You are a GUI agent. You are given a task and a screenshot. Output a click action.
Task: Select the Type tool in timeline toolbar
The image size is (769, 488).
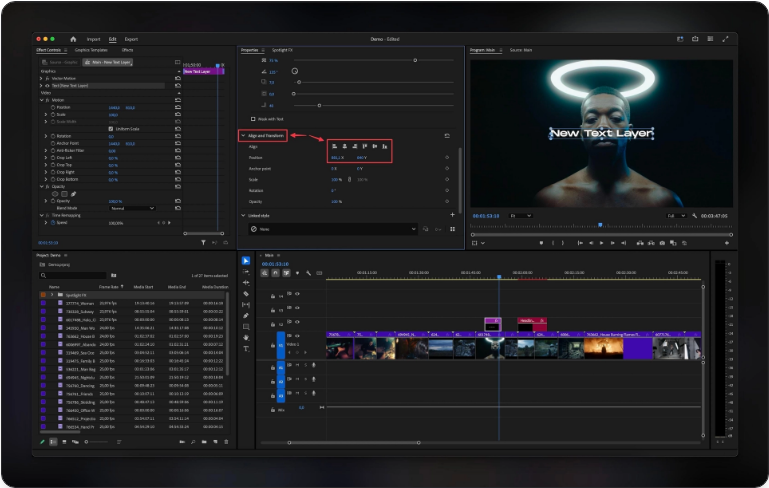246,349
